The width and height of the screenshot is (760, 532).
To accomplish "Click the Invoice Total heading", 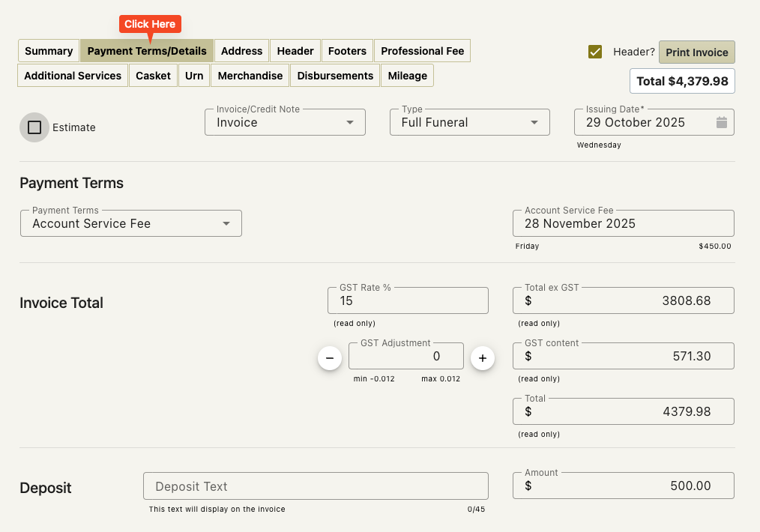I will (x=61, y=303).
